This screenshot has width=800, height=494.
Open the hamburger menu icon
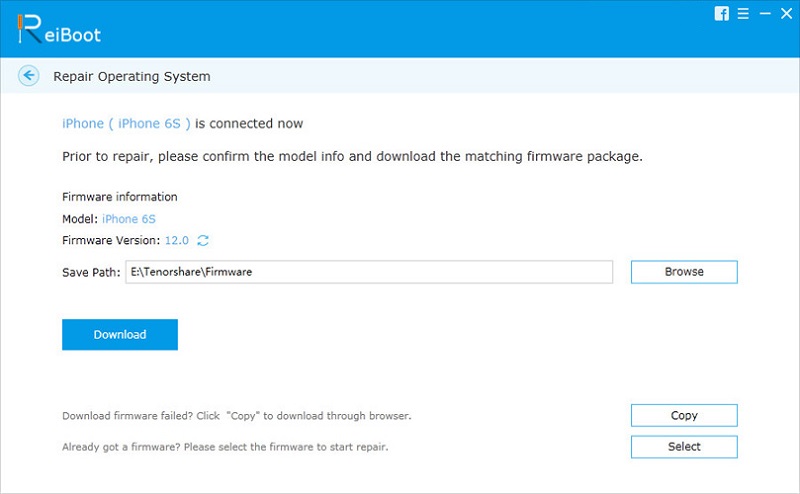coord(743,14)
